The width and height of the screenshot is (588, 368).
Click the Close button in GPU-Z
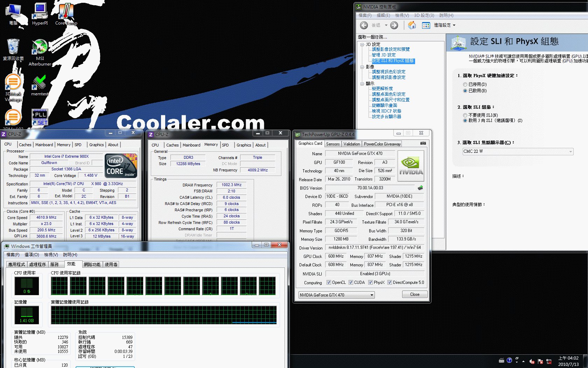tap(415, 294)
